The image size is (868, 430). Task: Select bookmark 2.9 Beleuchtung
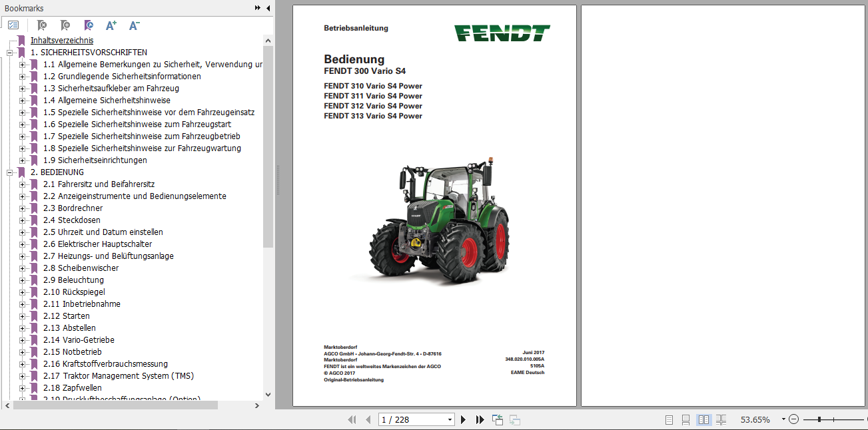coord(73,280)
